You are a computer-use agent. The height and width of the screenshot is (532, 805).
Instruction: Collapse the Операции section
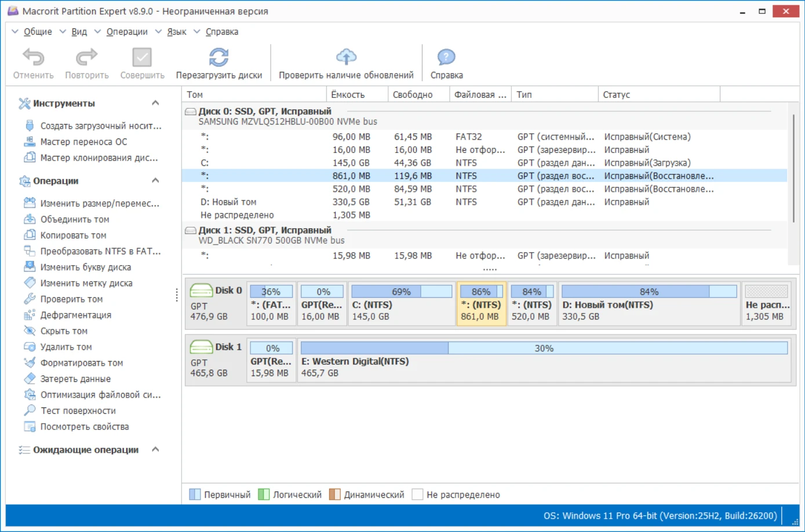coord(155,181)
